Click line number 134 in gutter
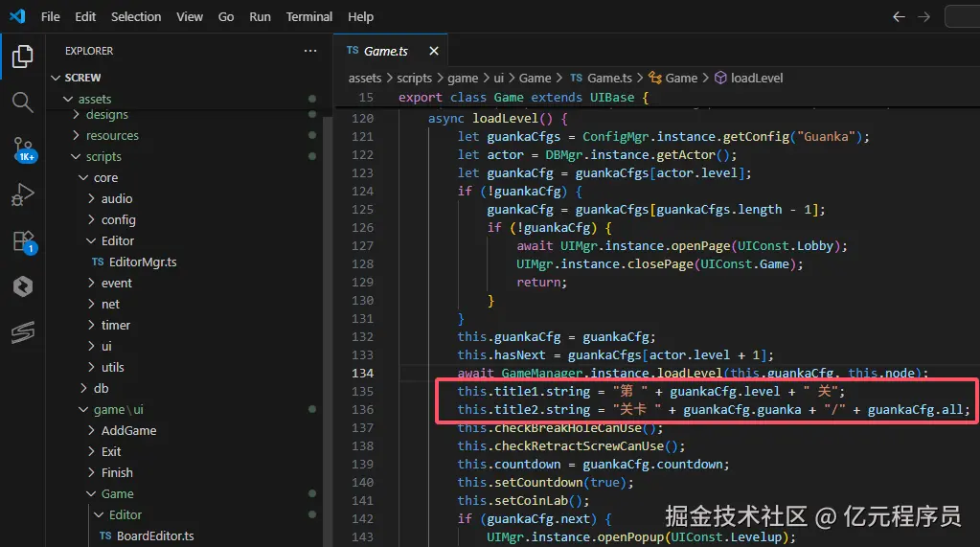Image resolution: width=980 pixels, height=547 pixels. (362, 373)
